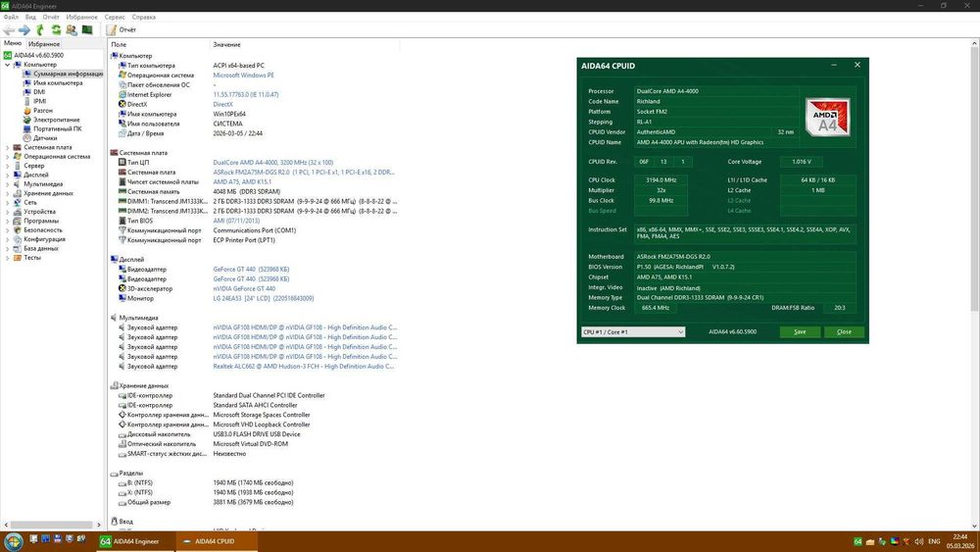Click the two-people icon in the toolbar
The height and width of the screenshot is (552, 980).
[x=72, y=30]
